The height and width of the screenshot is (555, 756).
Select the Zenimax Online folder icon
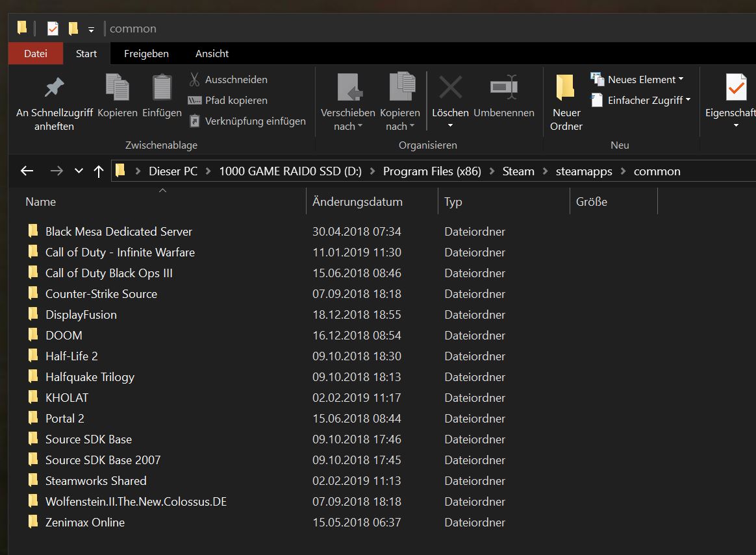[32, 521]
